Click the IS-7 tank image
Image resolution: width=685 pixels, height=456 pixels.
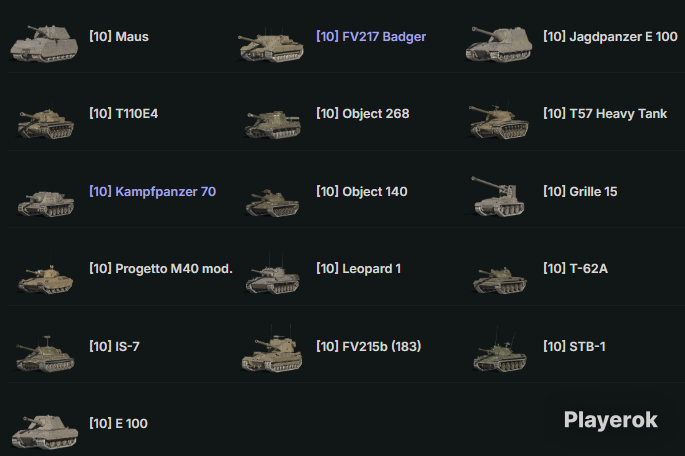click(45, 354)
